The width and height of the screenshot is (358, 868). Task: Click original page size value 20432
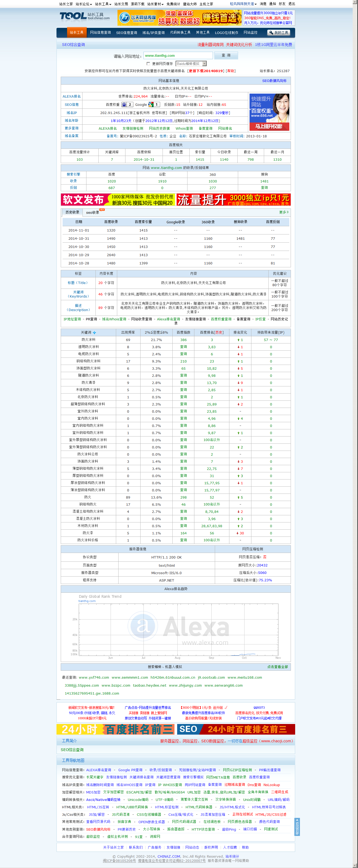(262, 565)
